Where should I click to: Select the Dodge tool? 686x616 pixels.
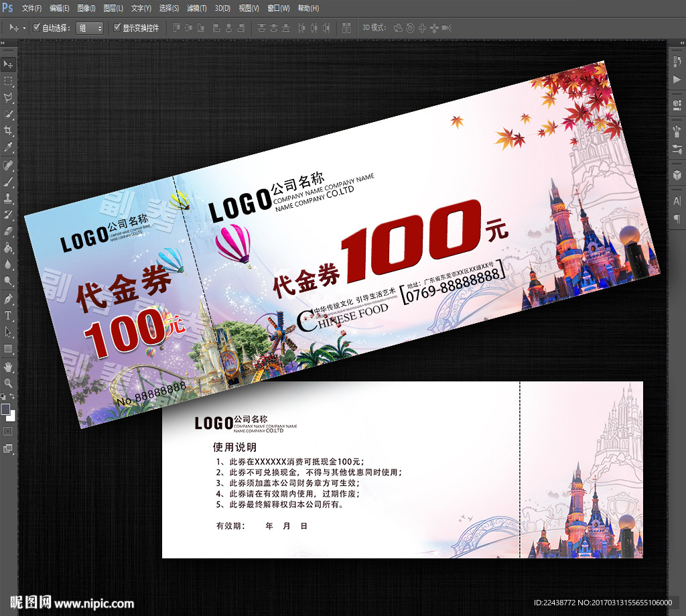click(8, 281)
